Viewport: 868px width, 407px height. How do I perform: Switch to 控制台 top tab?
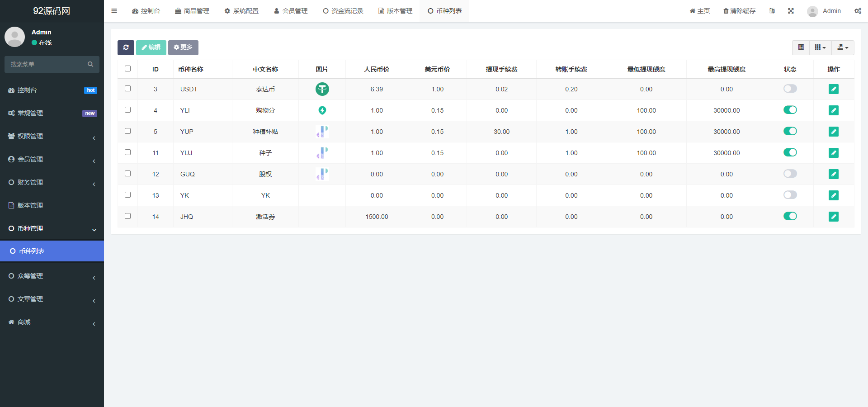point(146,11)
